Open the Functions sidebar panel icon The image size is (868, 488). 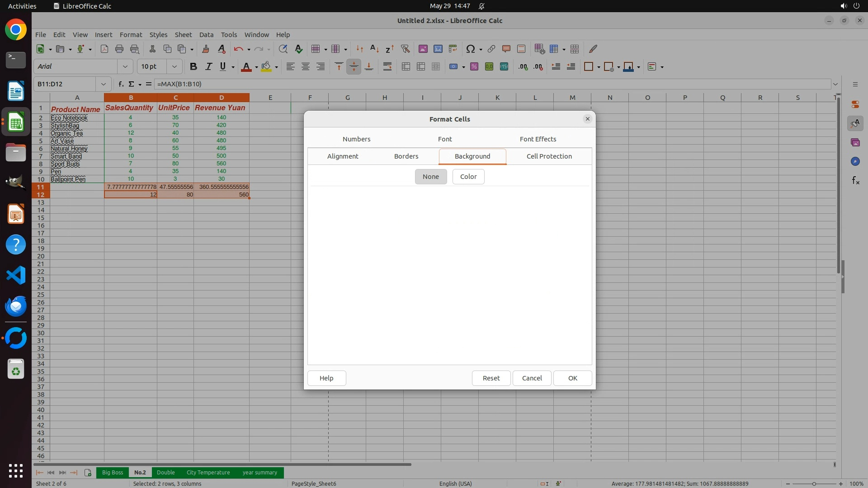coord(855,181)
